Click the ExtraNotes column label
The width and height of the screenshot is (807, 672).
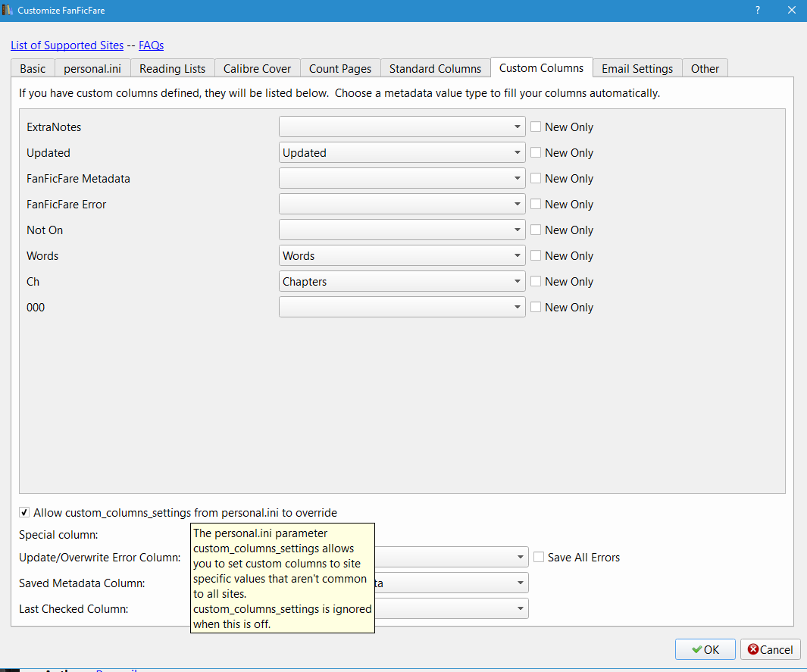54,127
